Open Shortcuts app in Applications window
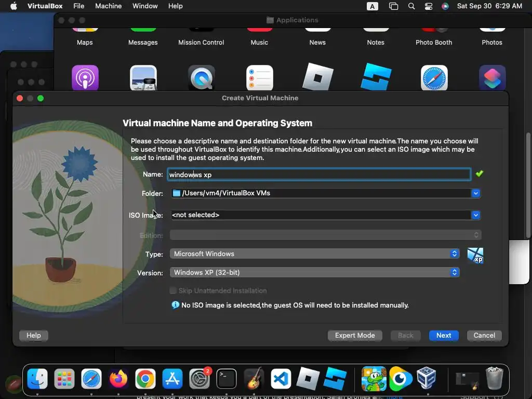Viewport: 532px width, 399px height. (493, 78)
